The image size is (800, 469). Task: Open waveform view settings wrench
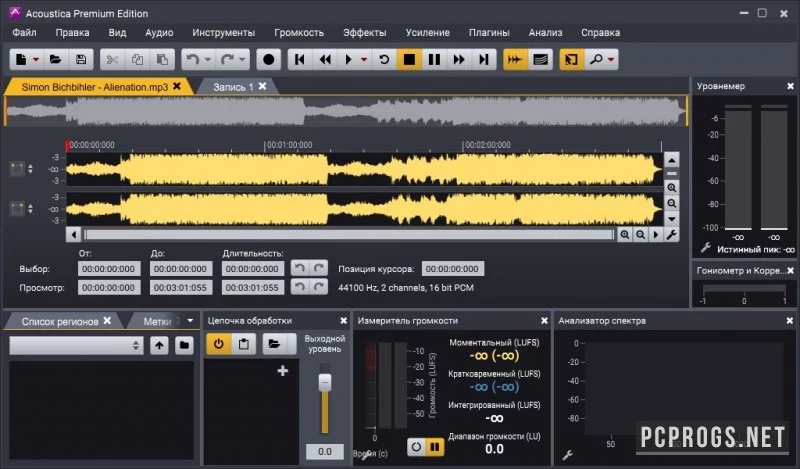(671, 235)
